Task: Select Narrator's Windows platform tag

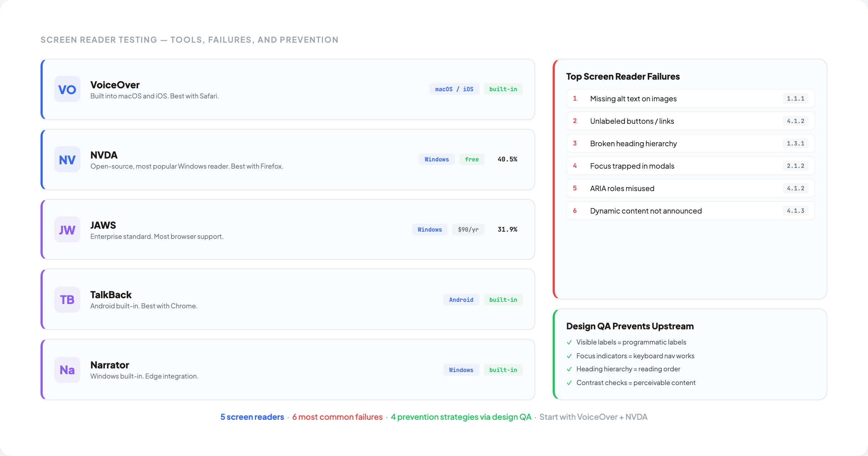Action: (461, 370)
